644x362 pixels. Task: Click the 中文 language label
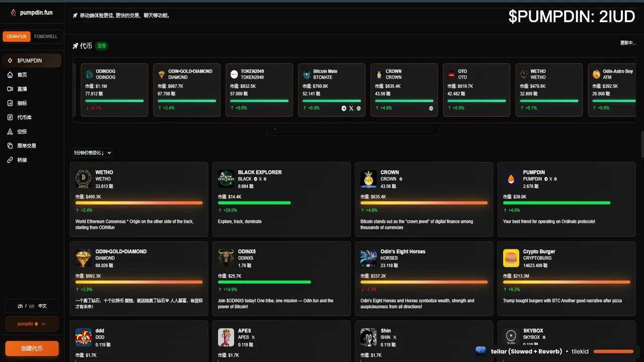42,306
